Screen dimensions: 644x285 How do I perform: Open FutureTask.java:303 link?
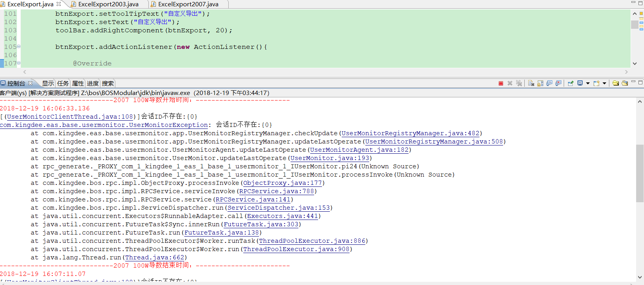(x=261, y=224)
